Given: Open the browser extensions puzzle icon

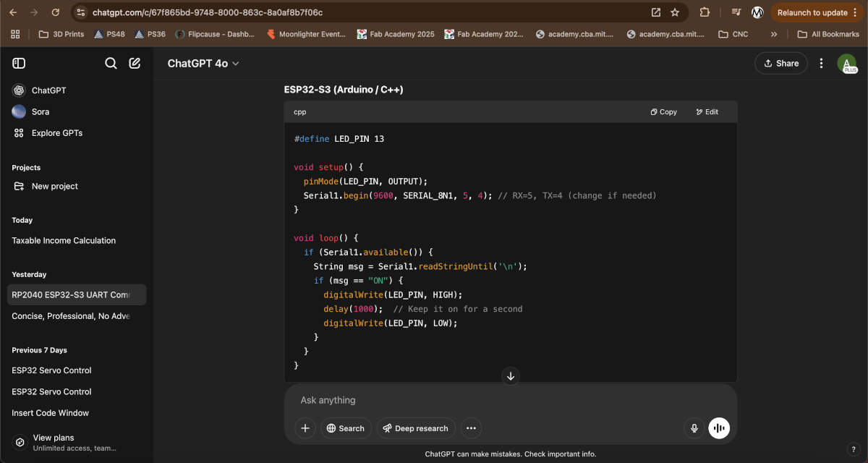Looking at the screenshot, I should point(705,12).
